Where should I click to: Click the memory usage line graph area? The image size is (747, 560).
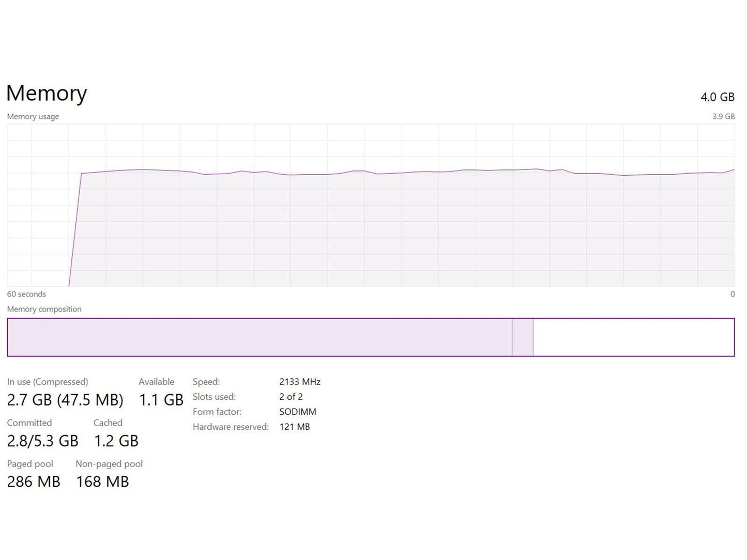pos(370,227)
